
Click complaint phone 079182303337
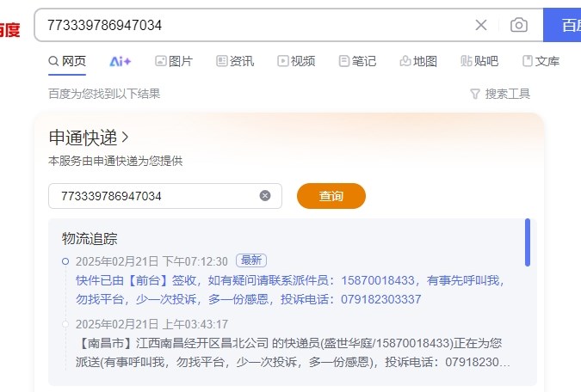coord(381,299)
